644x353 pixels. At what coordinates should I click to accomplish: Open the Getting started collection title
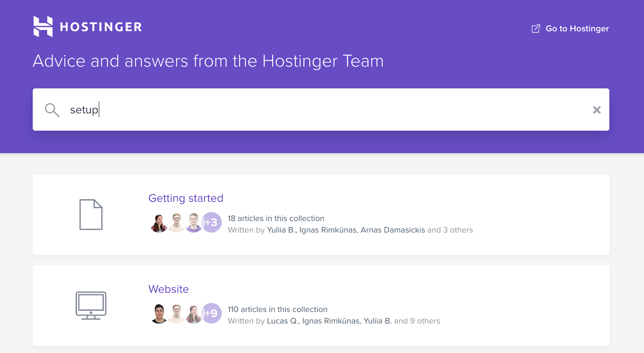tap(186, 198)
